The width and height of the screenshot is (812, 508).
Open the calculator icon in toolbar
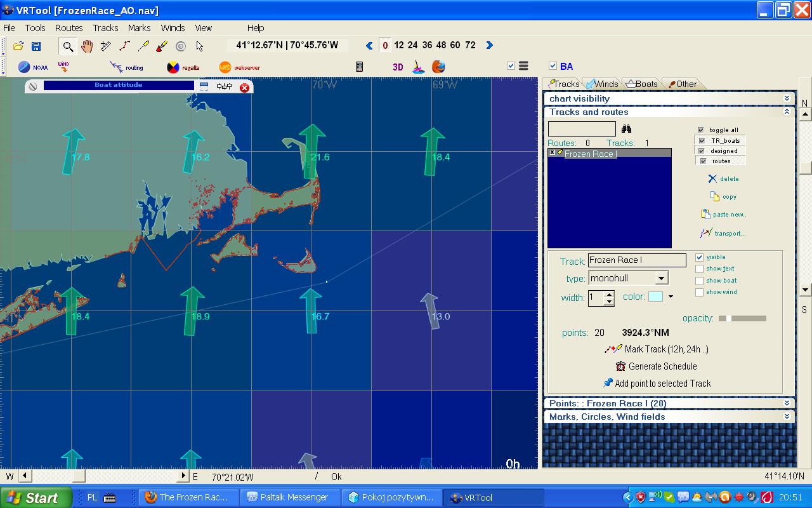click(359, 67)
